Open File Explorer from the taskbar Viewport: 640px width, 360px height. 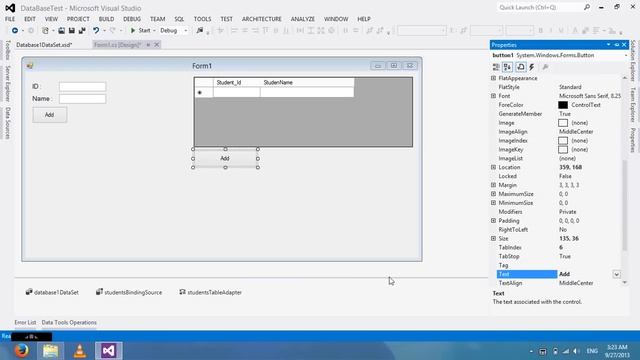(51, 351)
